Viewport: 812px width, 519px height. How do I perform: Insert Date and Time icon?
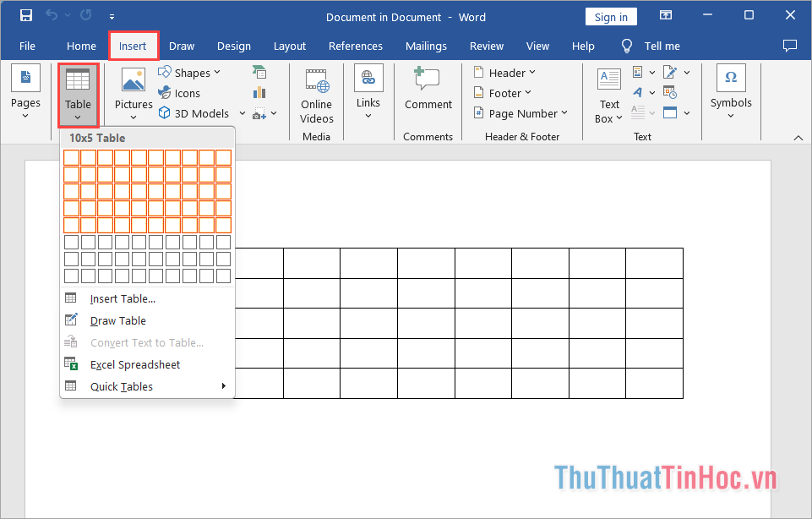(x=669, y=92)
